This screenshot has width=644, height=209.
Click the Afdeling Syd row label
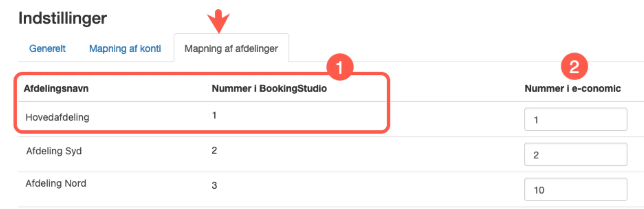pyautogui.click(x=54, y=151)
